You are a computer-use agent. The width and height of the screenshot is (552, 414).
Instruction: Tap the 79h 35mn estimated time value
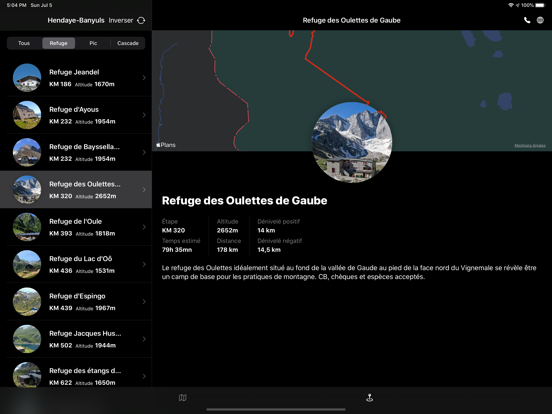point(177,250)
